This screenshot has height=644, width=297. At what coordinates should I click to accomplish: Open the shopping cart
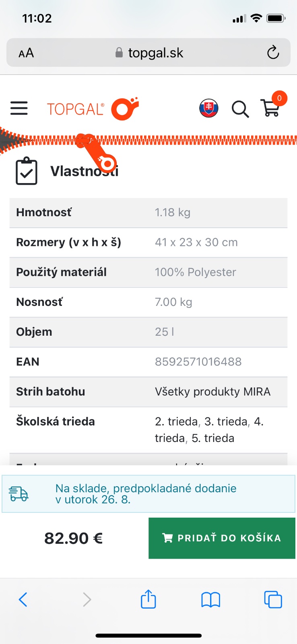tap(271, 108)
